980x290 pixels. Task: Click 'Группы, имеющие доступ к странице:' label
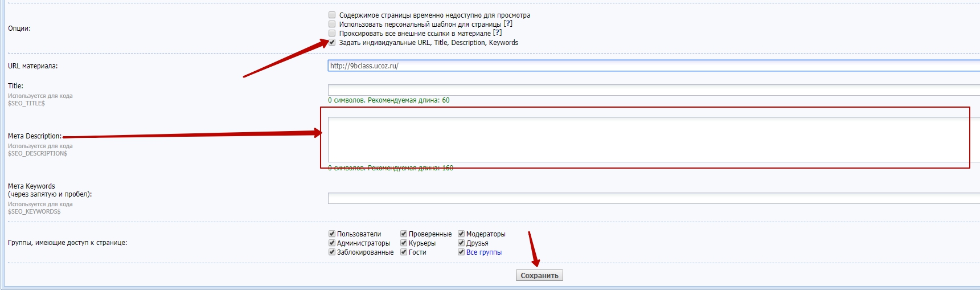pos(68,243)
